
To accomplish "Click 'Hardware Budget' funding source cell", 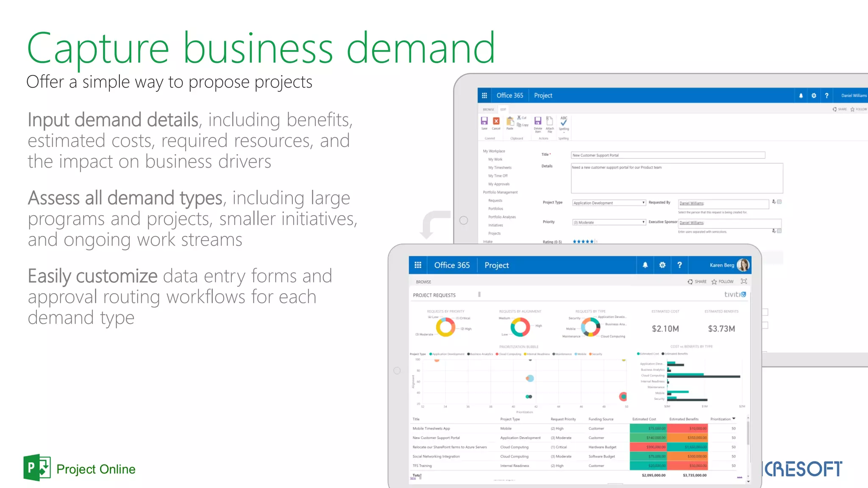I will pyautogui.click(x=602, y=447).
